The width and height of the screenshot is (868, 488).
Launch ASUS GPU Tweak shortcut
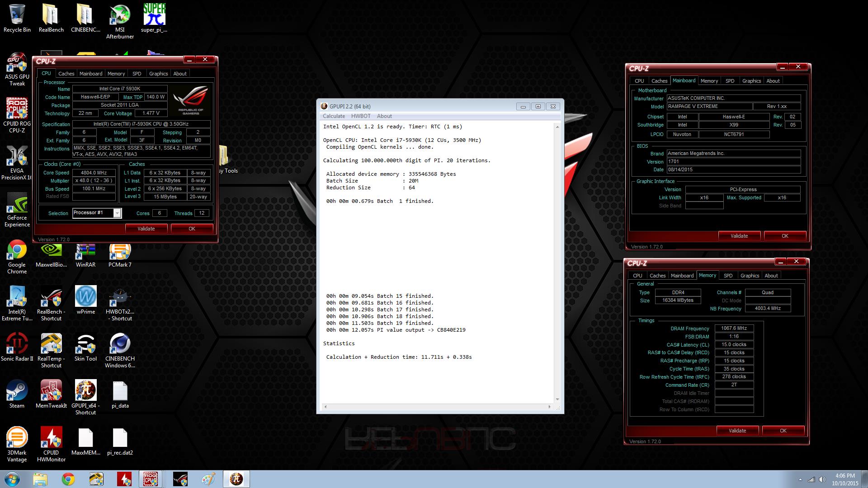point(17,70)
